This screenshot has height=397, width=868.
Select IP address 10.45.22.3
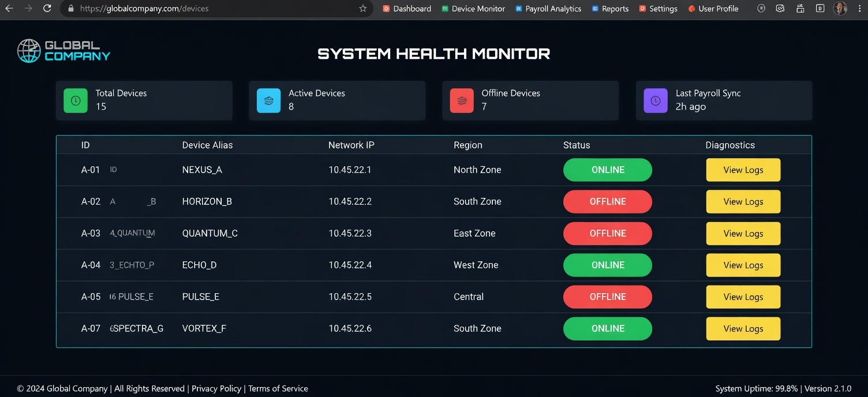(350, 233)
